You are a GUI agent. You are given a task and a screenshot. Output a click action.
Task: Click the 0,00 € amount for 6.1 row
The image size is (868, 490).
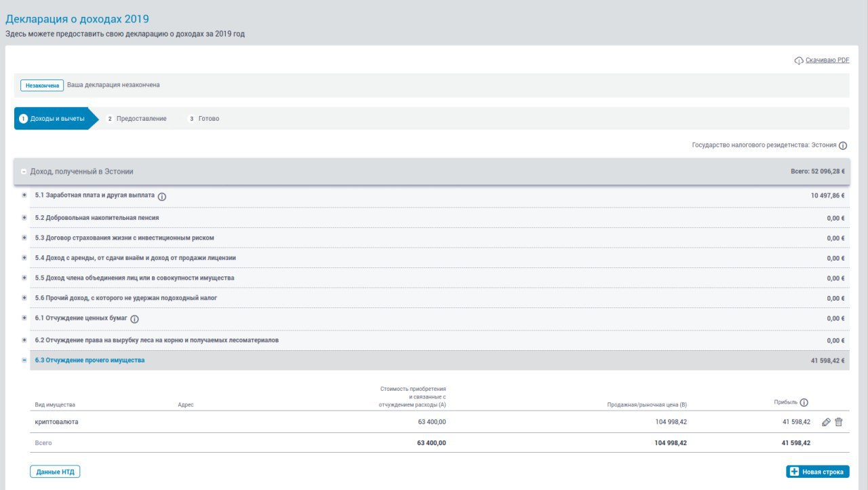tap(835, 318)
